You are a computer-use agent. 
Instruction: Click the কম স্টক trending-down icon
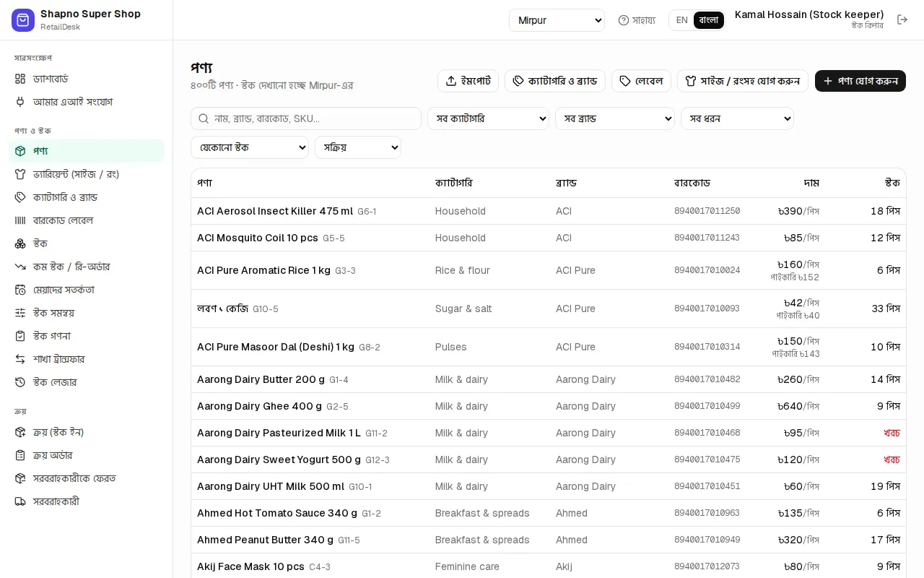click(x=20, y=267)
